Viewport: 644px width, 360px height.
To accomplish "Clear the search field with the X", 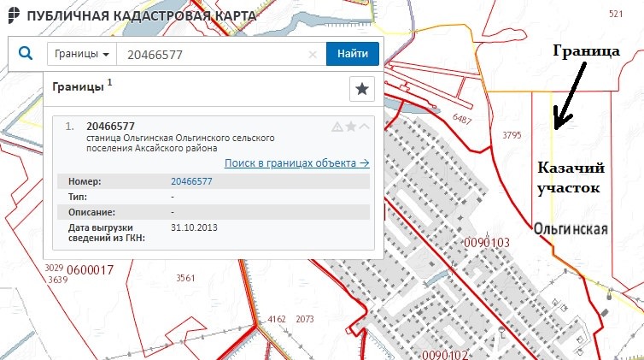I will point(313,54).
